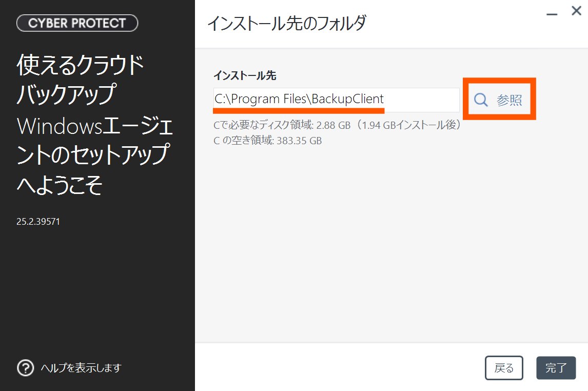
Task: Click the heading インストール先のフォルダ
Action: click(287, 23)
